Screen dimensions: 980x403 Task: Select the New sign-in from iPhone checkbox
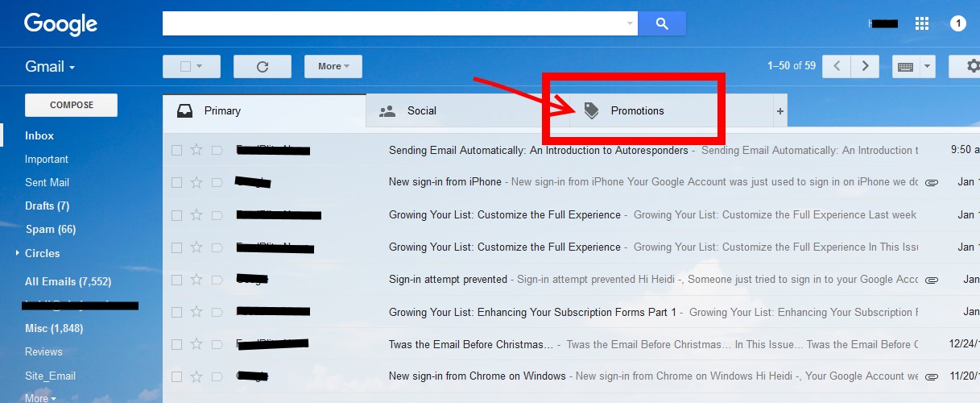tap(176, 182)
